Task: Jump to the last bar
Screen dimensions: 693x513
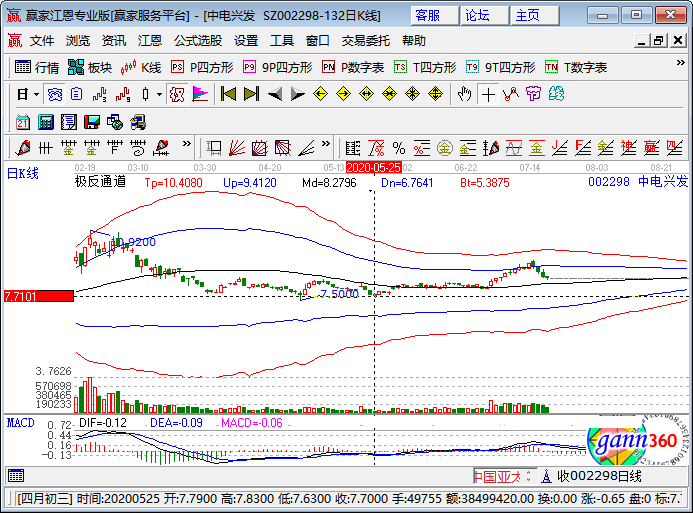Action: [251, 94]
